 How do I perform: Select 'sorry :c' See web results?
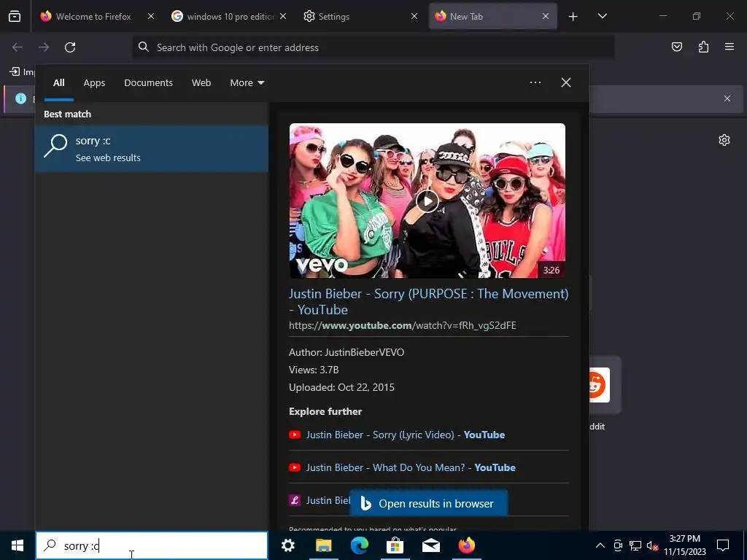(x=152, y=149)
